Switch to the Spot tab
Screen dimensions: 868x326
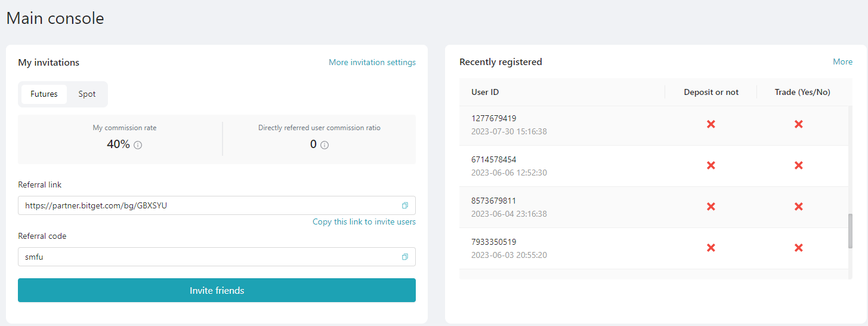coord(87,94)
